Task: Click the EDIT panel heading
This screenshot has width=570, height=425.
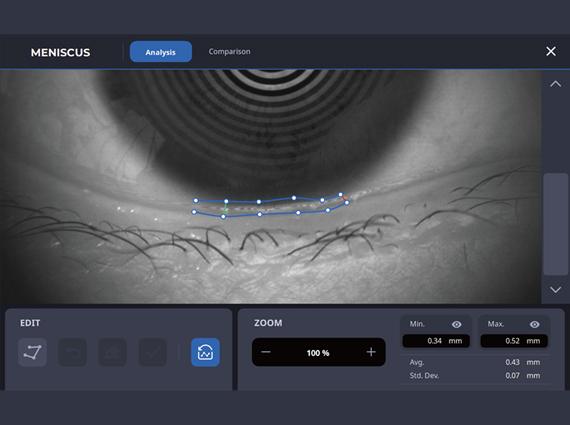Action: pyautogui.click(x=30, y=323)
